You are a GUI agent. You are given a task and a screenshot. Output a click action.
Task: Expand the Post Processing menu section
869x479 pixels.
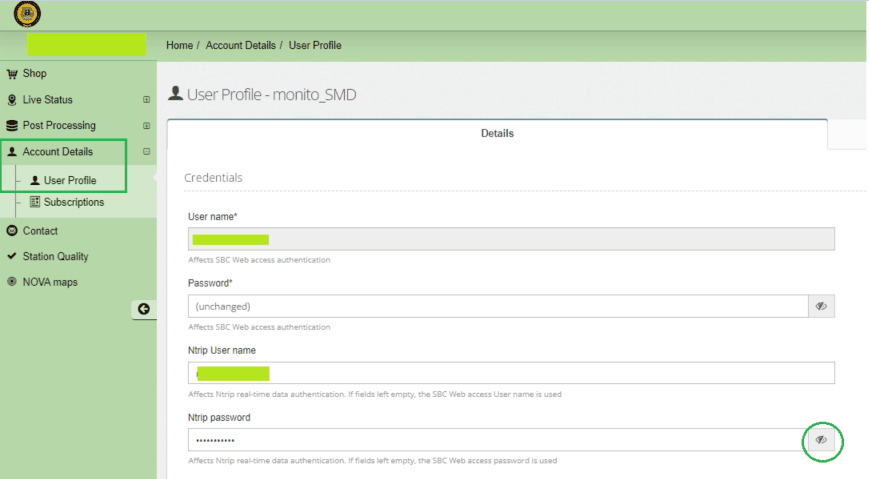(x=146, y=126)
